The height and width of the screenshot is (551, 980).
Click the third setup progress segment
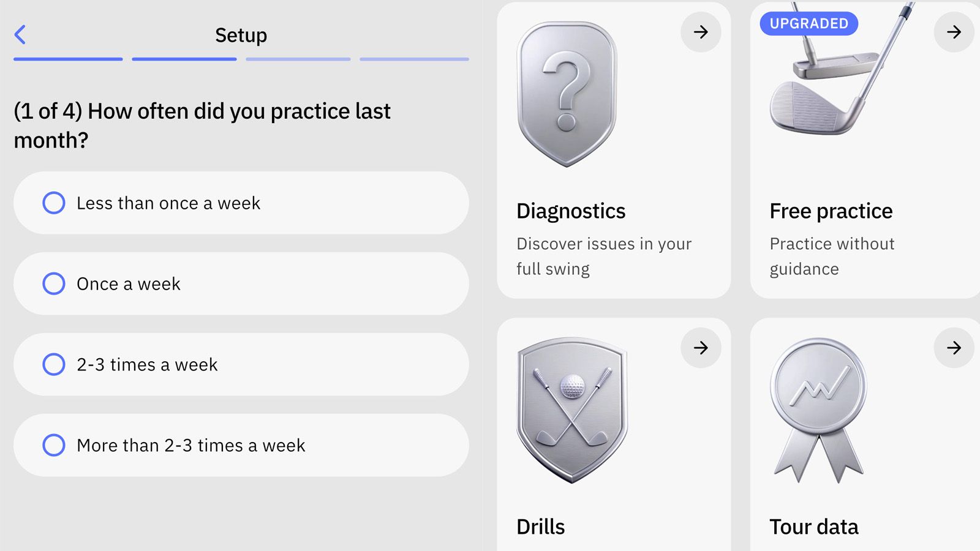coord(298,59)
